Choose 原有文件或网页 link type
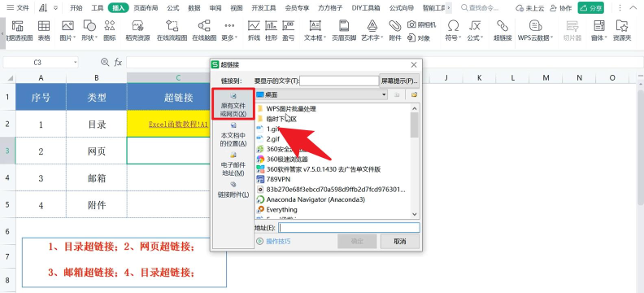This screenshot has height=293, width=644. pyautogui.click(x=233, y=105)
